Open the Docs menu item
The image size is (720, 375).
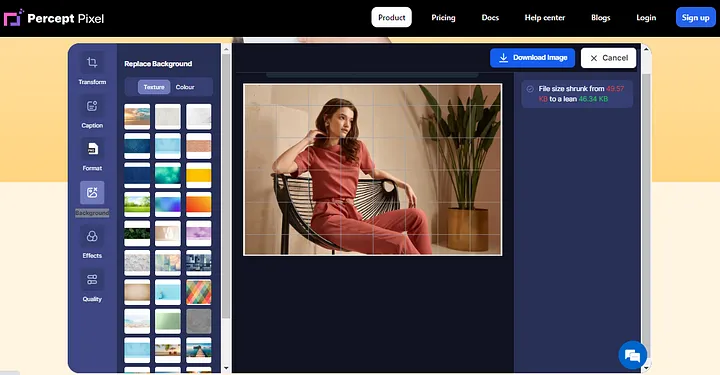(x=490, y=17)
